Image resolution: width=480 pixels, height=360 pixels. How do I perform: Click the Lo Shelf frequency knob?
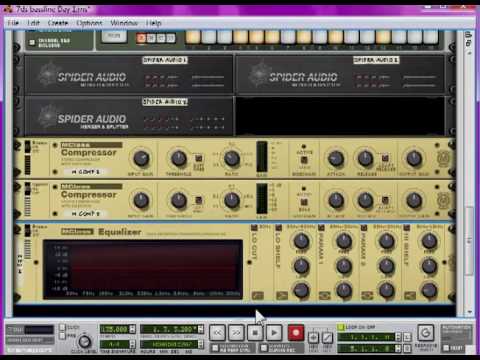point(301,241)
